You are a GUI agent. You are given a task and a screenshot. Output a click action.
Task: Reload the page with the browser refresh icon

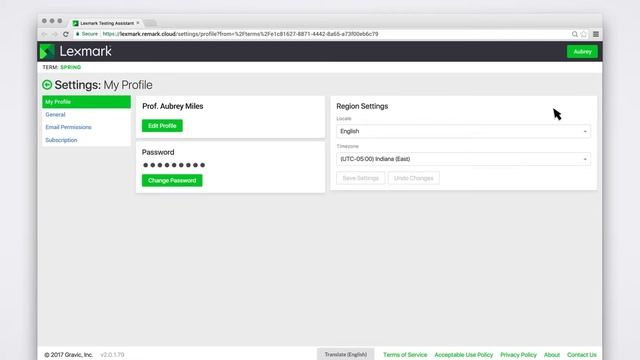pos(66,34)
